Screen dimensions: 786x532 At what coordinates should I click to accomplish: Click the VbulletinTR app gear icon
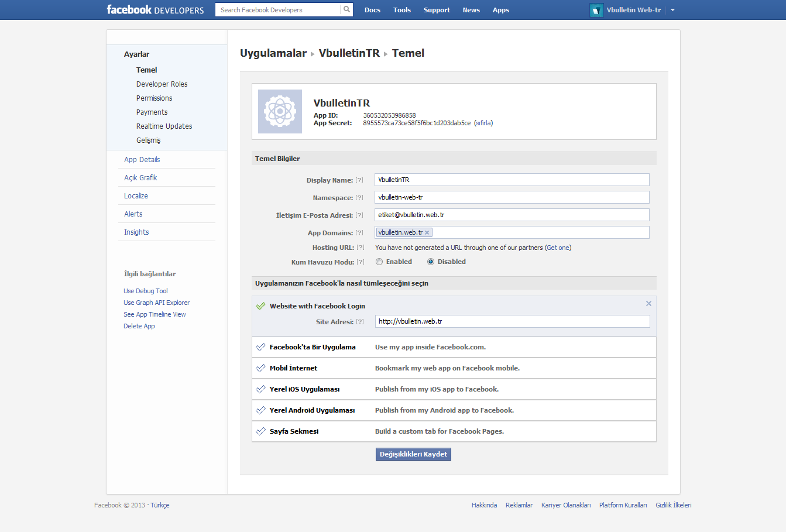click(x=280, y=111)
